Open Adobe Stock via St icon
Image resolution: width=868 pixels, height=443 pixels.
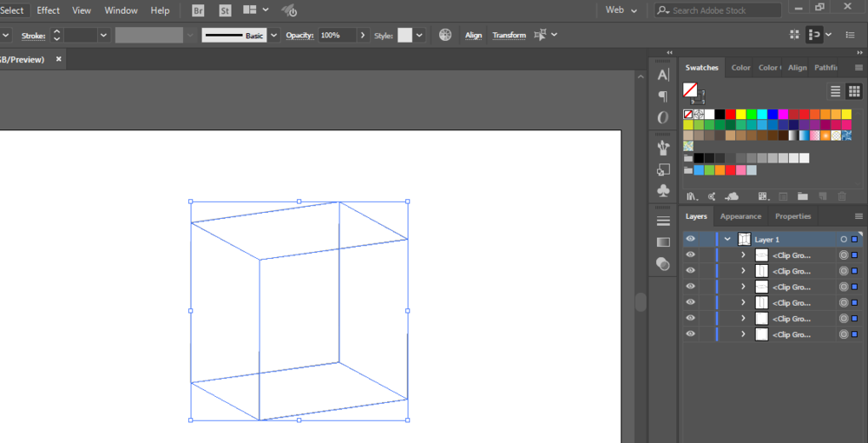[225, 10]
